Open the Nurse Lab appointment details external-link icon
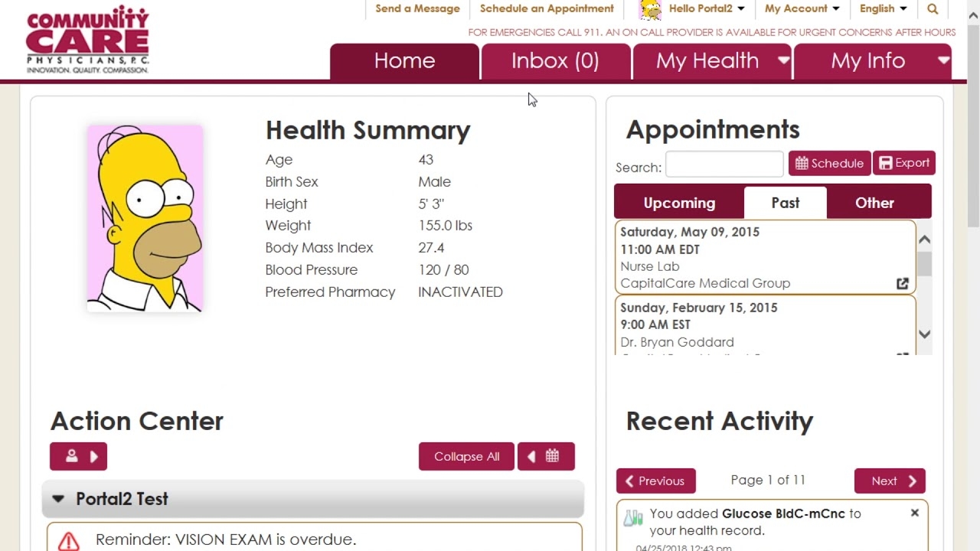The height and width of the screenshot is (551, 980). tap(903, 283)
